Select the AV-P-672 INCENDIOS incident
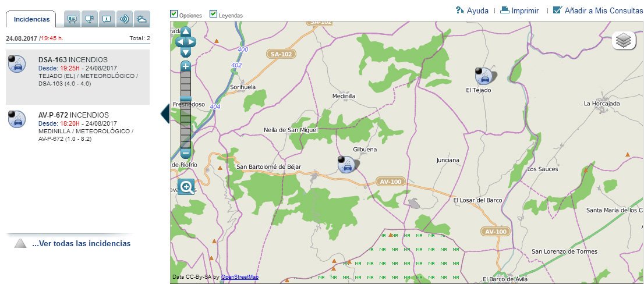The height and width of the screenshot is (284, 644). tap(77, 127)
